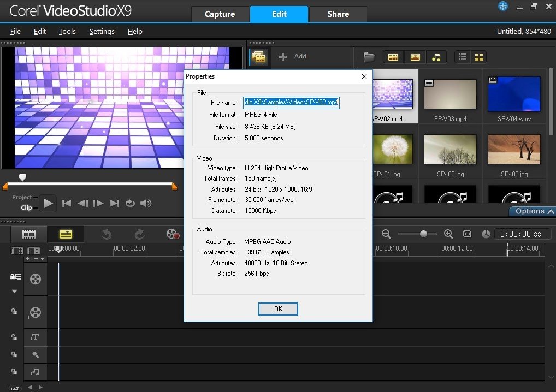
Task: Open the Help menu
Action: pyautogui.click(x=135, y=32)
